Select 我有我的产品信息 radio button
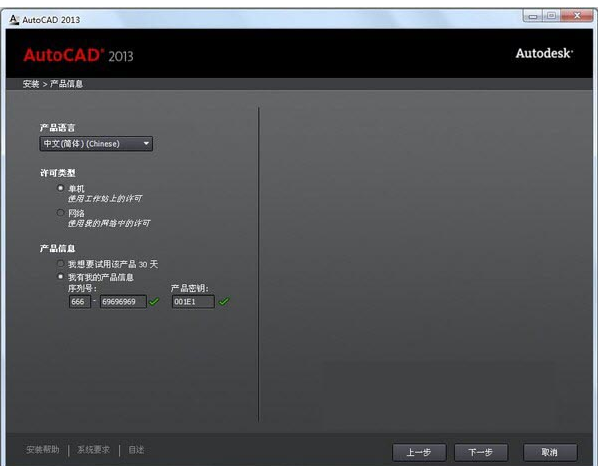The width and height of the screenshot is (598, 466). (x=60, y=276)
